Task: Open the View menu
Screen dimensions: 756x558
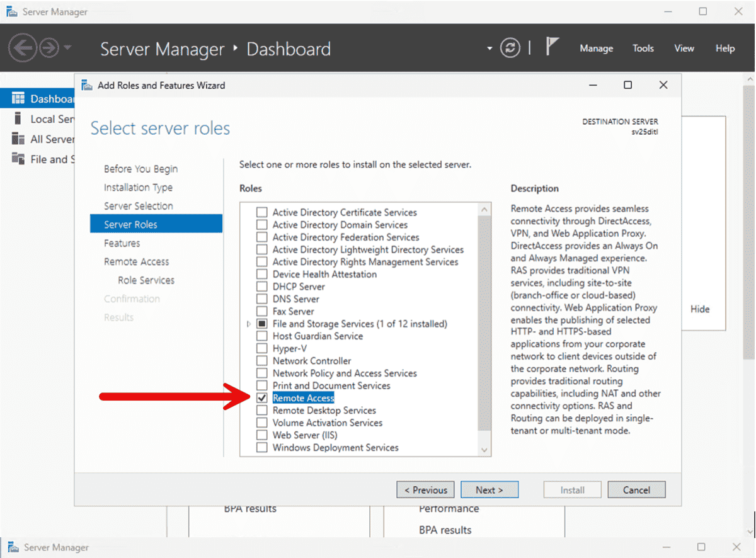Action: pos(684,48)
